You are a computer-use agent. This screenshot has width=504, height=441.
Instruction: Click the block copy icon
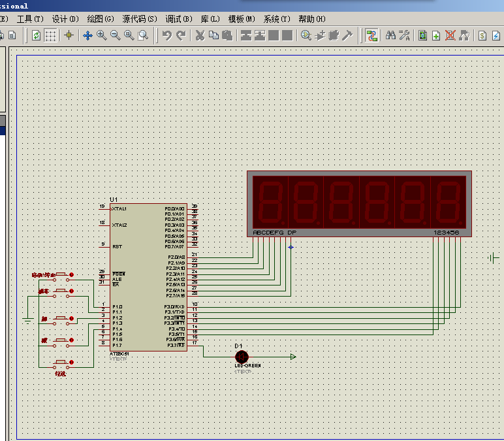246,35
